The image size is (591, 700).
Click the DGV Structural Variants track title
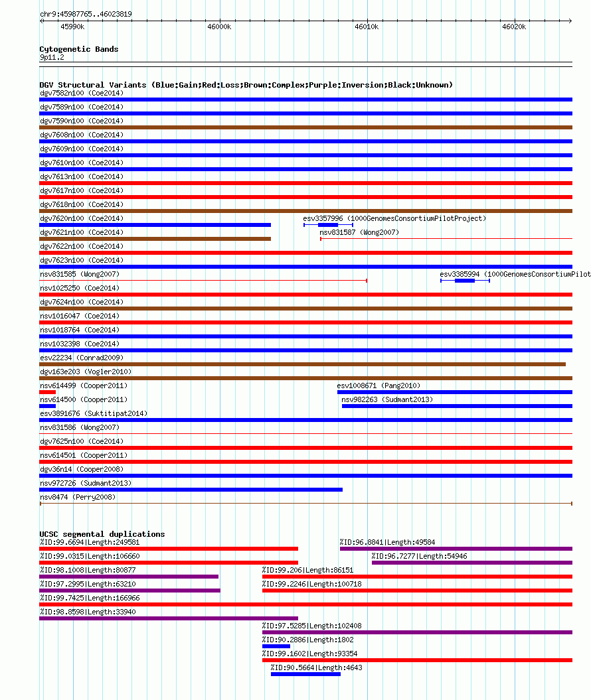[x=246, y=85]
